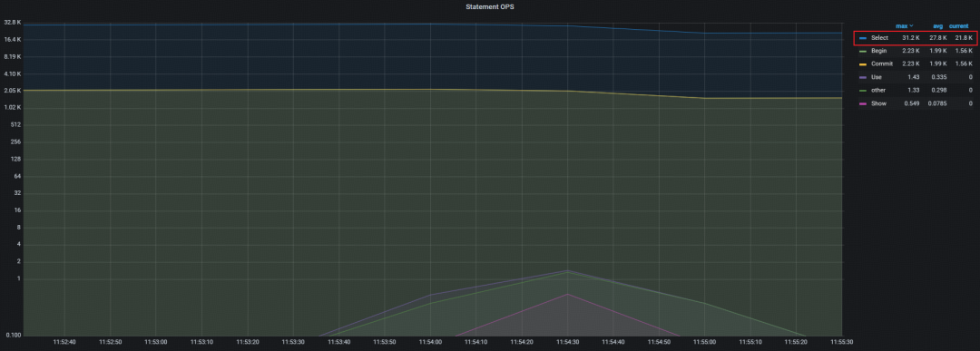Click the Show row current value 0
The image size is (980, 351).
click(x=971, y=103)
